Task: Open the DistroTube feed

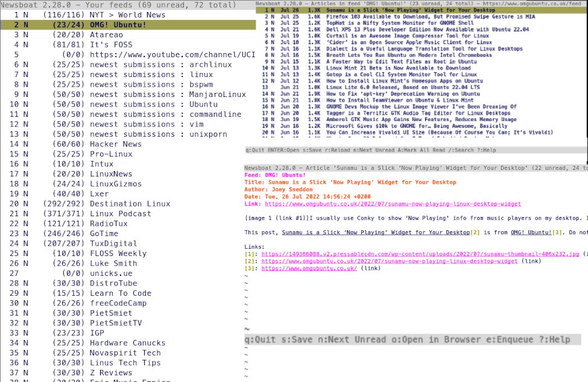Action: click(115, 283)
